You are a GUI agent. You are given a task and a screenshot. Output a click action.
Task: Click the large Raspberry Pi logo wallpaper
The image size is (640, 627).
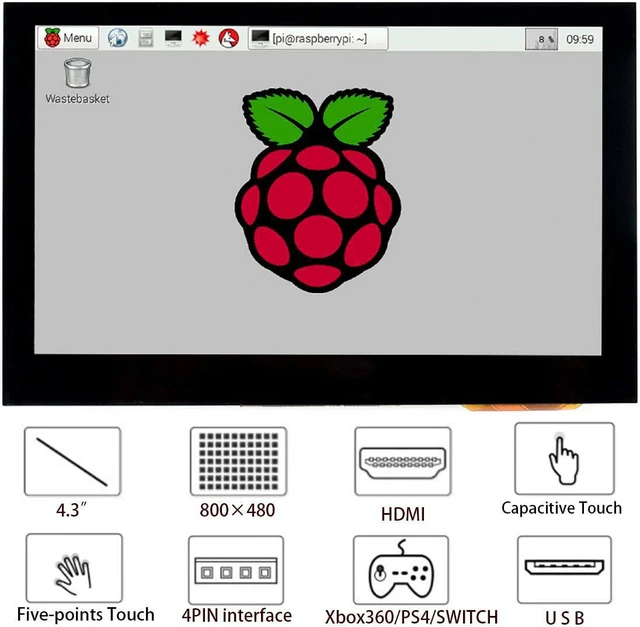[318, 190]
